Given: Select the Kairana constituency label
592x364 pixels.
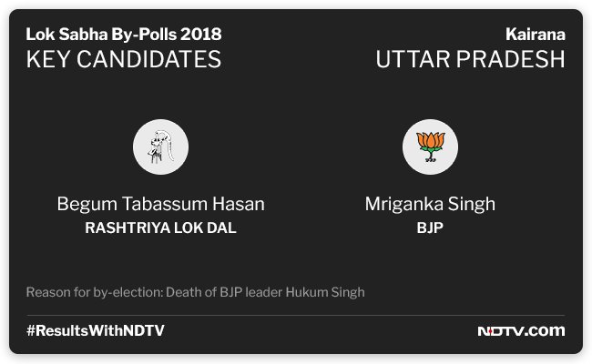Looking at the screenshot, I should 536,35.
